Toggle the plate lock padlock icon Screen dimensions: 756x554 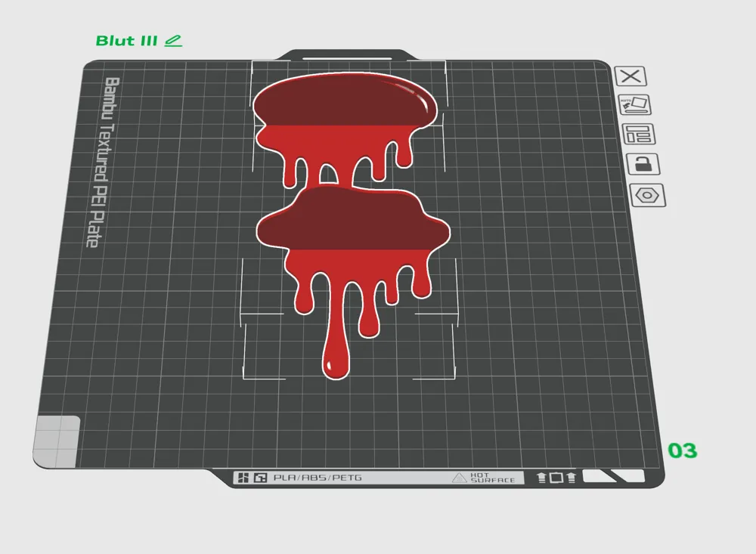click(643, 164)
